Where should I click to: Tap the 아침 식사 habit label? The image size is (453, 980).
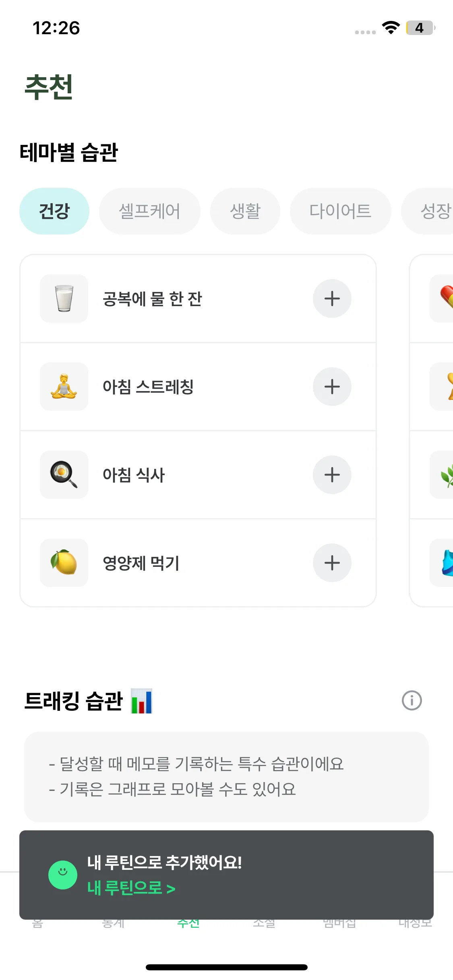coord(134,475)
